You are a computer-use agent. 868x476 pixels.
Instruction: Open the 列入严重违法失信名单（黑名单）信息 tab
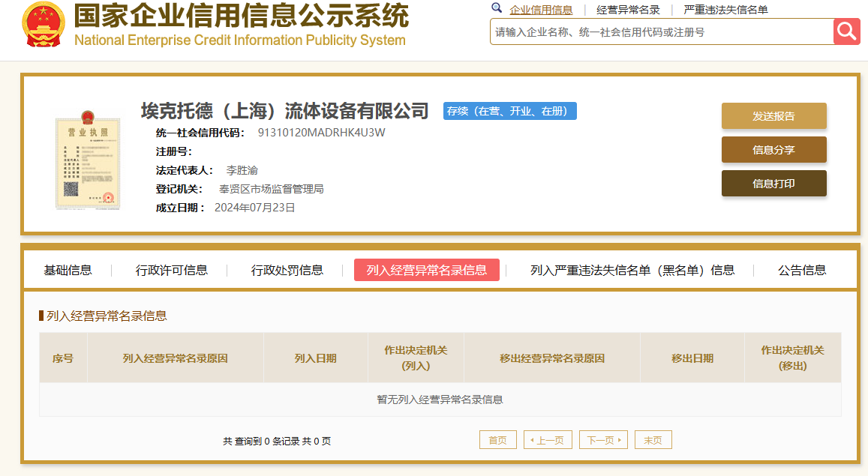632,271
